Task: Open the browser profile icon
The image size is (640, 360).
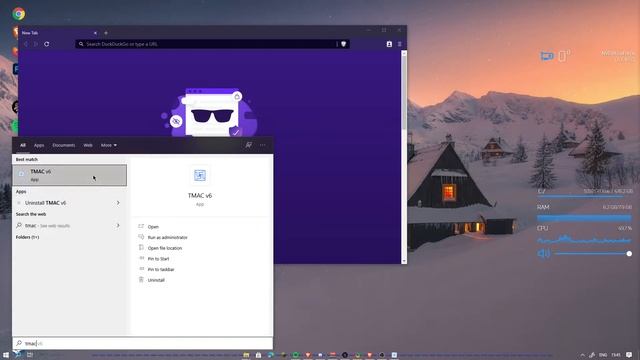Action: pos(389,44)
